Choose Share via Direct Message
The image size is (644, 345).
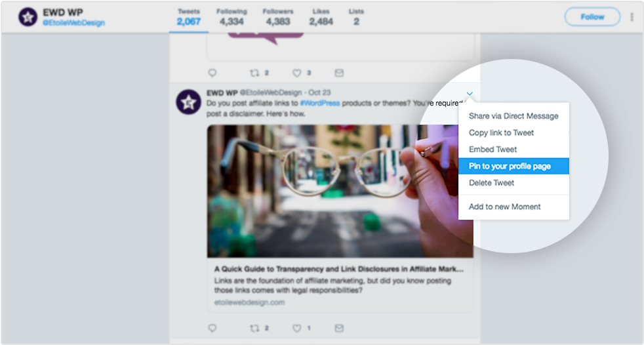coord(513,116)
